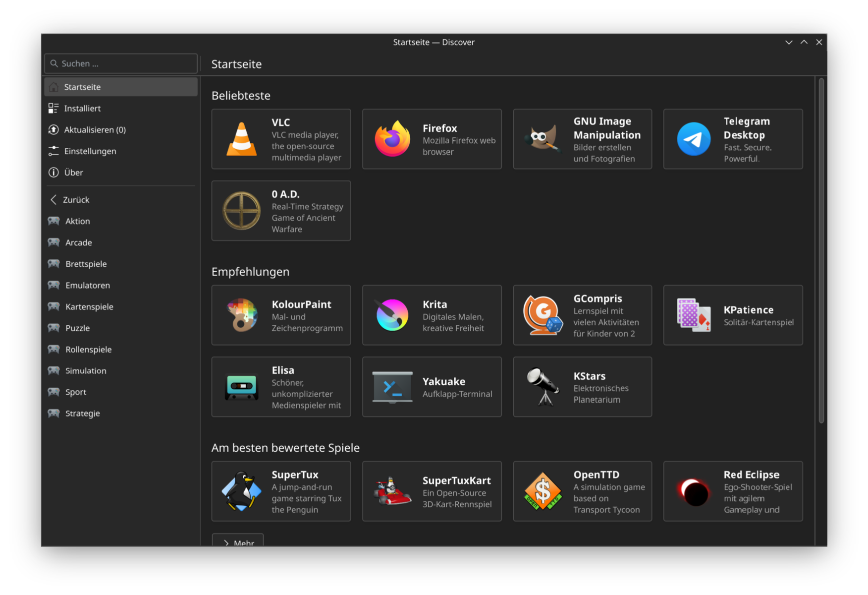
Task: Click the 'Fast. Secure. Powerful.' text
Action: (748, 153)
